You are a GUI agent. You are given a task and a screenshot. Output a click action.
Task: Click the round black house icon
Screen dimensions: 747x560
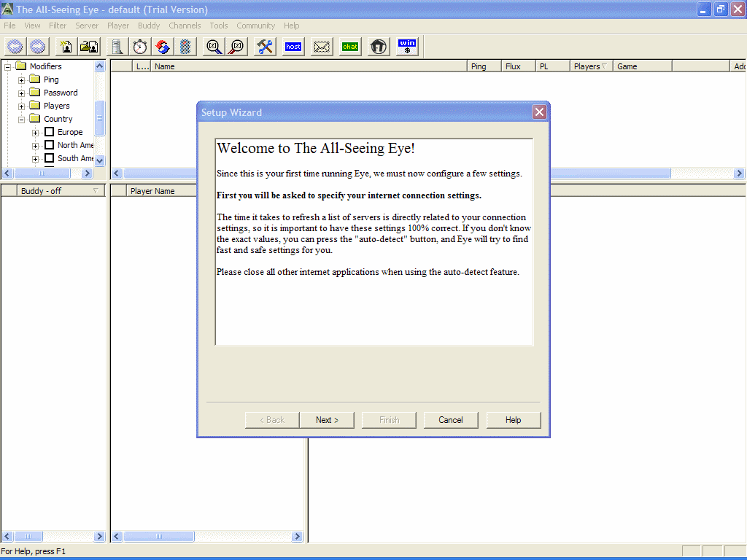click(379, 47)
